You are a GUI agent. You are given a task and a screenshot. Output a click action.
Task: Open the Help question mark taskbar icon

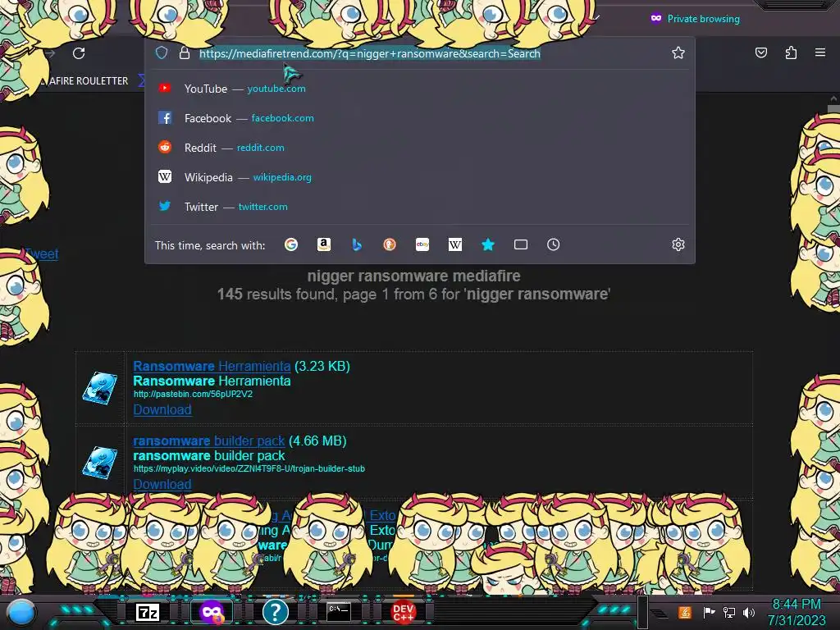(276, 612)
